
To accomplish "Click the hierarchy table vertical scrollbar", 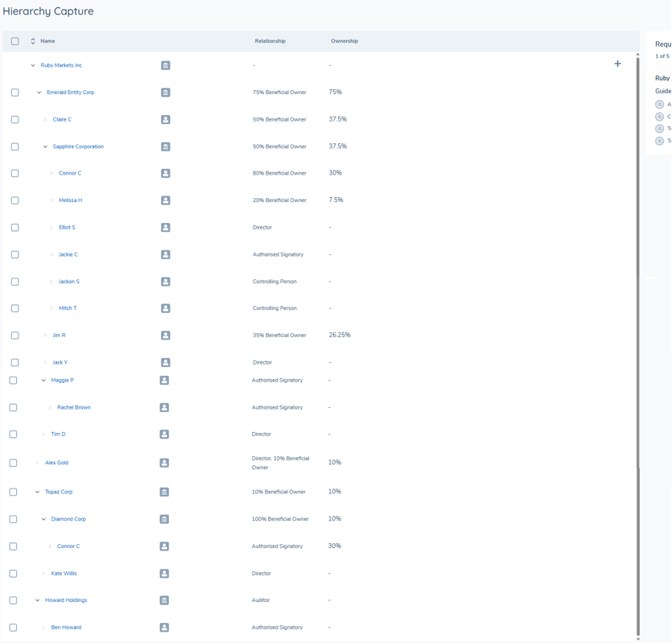I will (637, 347).
